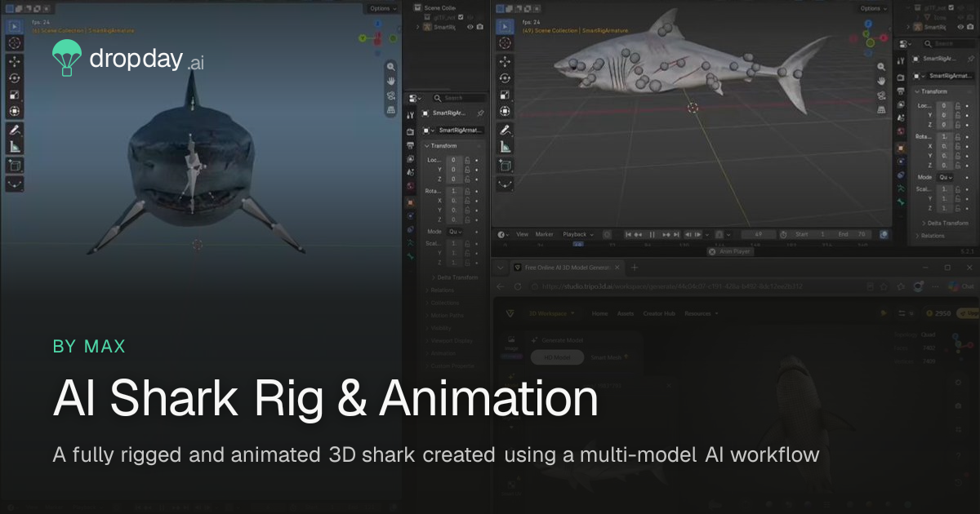Click the pan hand icon in right viewport
980x514 pixels.
[x=882, y=81]
